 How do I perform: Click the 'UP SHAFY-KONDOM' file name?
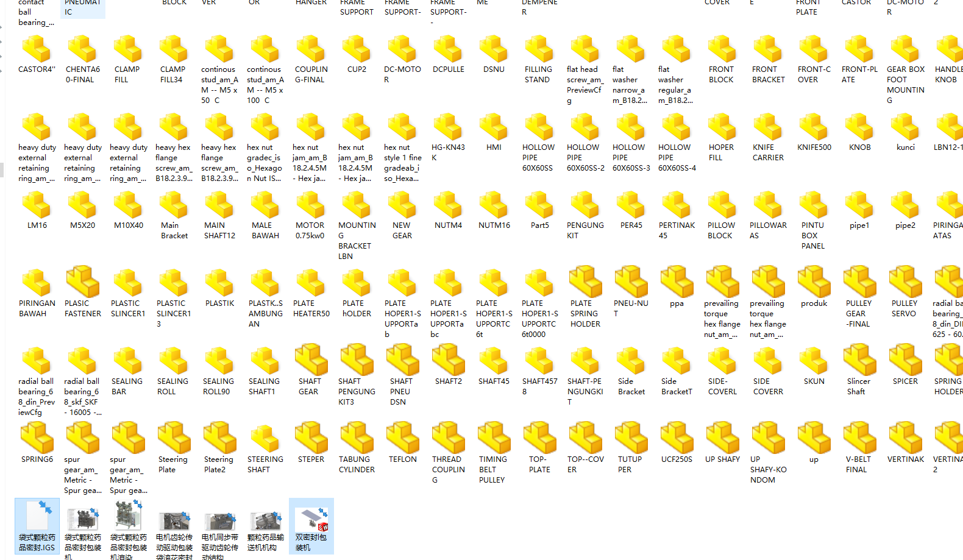[768, 470]
